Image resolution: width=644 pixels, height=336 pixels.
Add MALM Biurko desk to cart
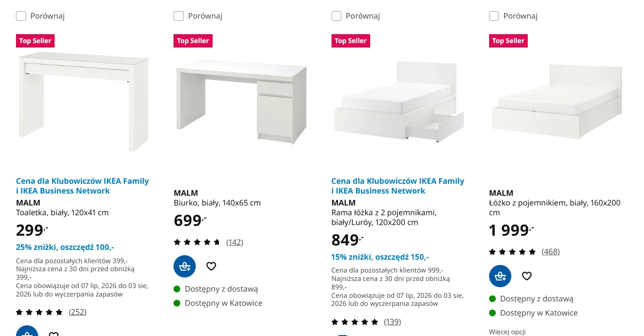(185, 266)
